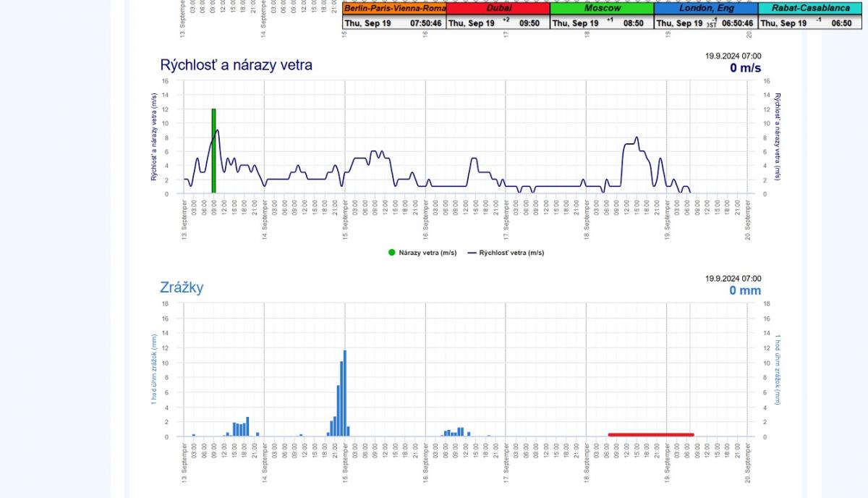Click the Berlin time 07:50:46
This screenshot has width=868, height=498.
tap(427, 23)
